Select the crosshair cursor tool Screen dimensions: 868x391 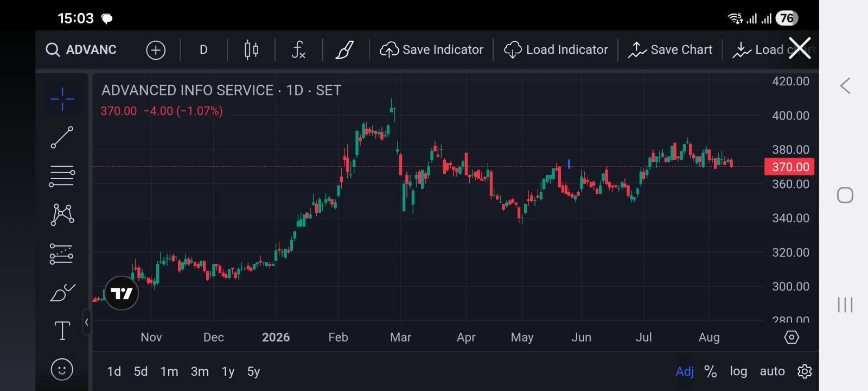(62, 99)
